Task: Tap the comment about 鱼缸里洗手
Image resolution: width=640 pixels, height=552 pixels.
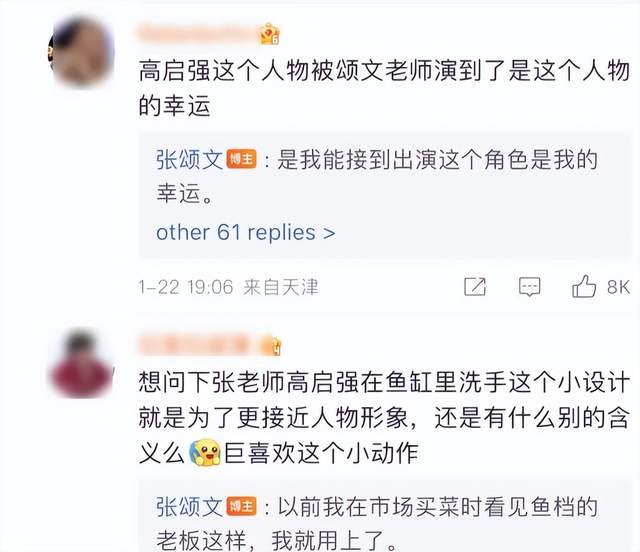Action: pos(384,418)
